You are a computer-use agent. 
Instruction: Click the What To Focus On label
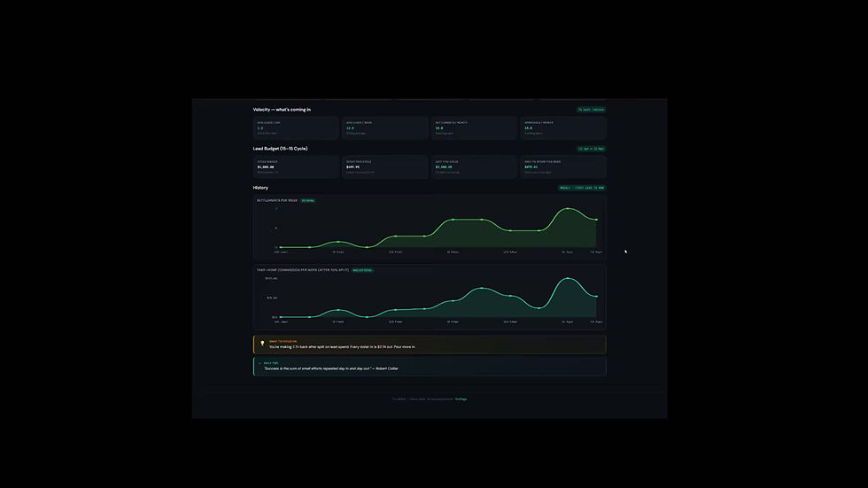[283, 341]
